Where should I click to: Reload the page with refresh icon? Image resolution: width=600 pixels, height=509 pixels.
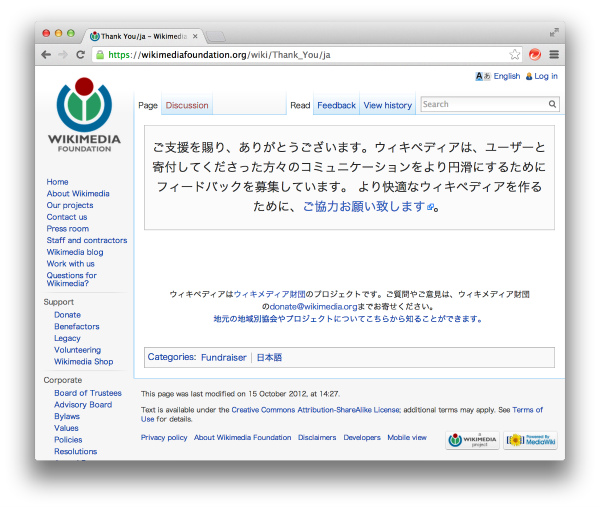80,55
